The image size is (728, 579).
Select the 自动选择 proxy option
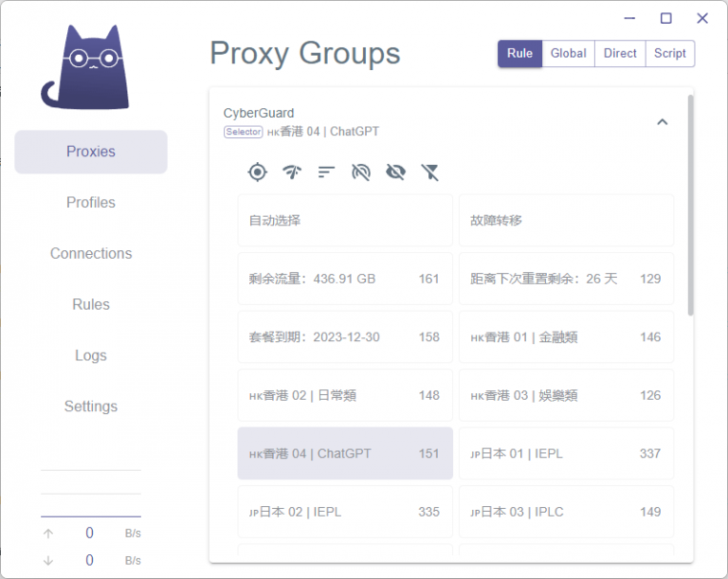pos(345,221)
